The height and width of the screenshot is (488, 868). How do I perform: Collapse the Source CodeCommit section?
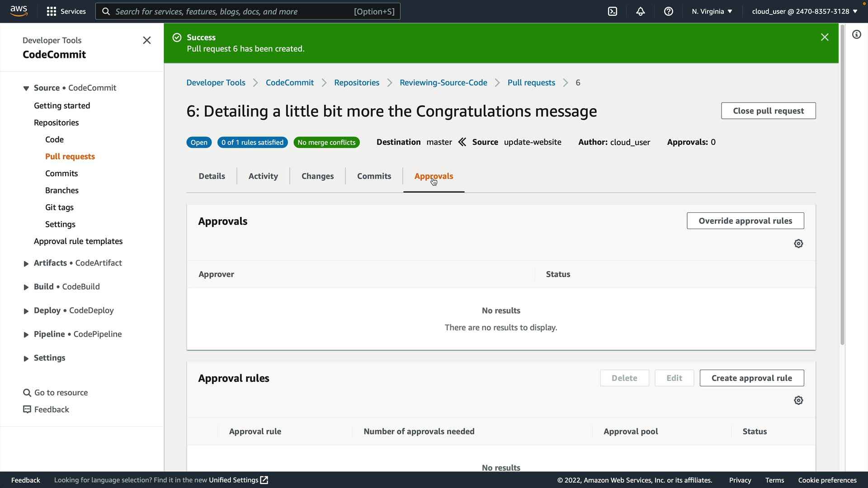coord(26,88)
